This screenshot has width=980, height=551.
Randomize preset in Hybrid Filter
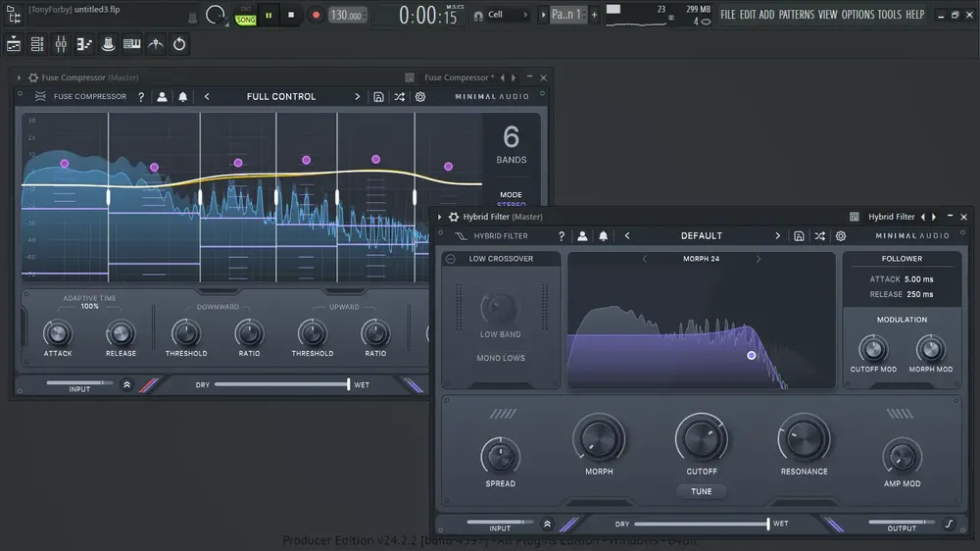(819, 235)
